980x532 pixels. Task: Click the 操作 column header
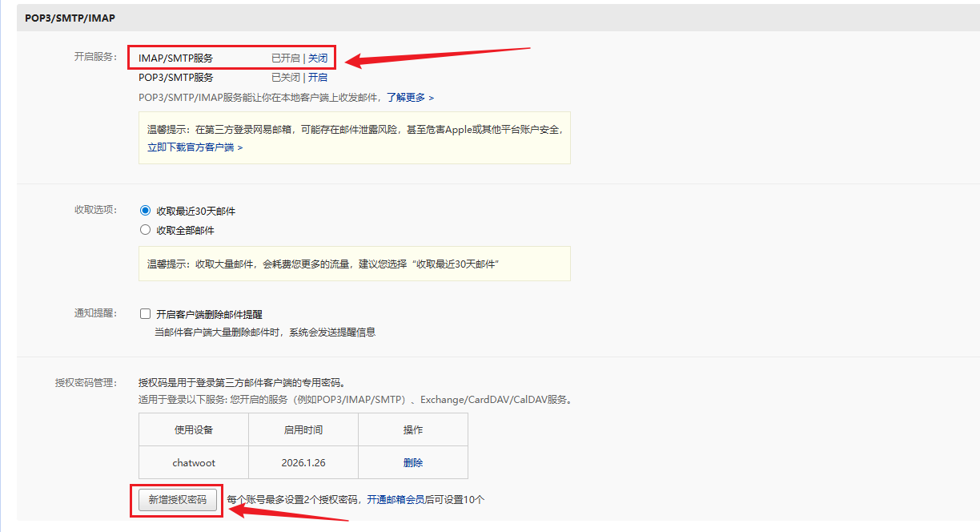(x=413, y=430)
